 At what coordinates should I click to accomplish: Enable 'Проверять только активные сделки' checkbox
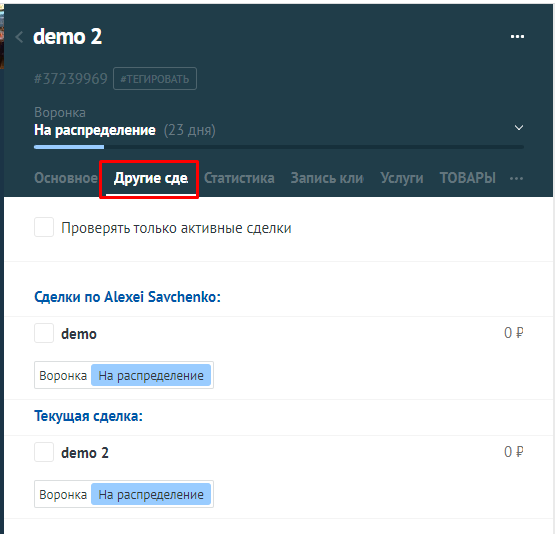44,227
